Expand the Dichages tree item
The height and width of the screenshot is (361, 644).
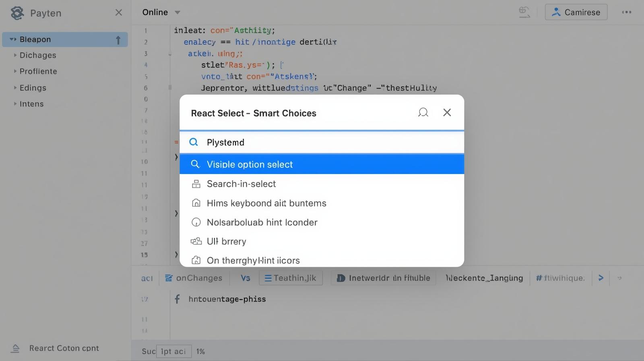[x=15, y=55]
